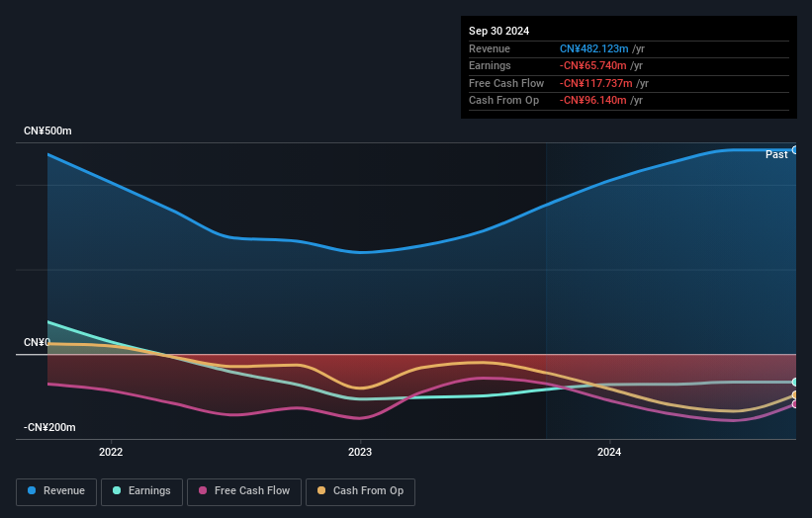The height and width of the screenshot is (518, 812).
Task: Click the Revenue row label in tooltip
Action: [490, 48]
